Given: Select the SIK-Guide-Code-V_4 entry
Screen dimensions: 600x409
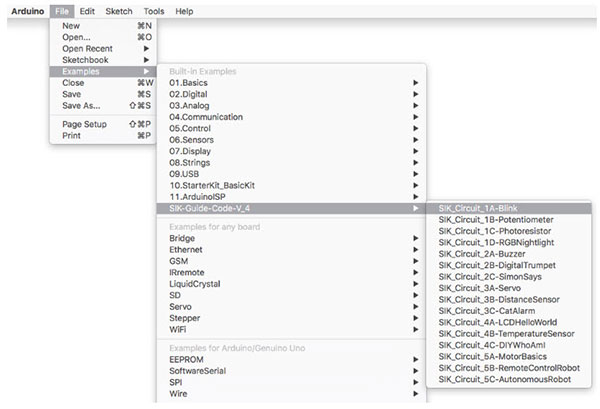Looking at the screenshot, I should 291,208.
